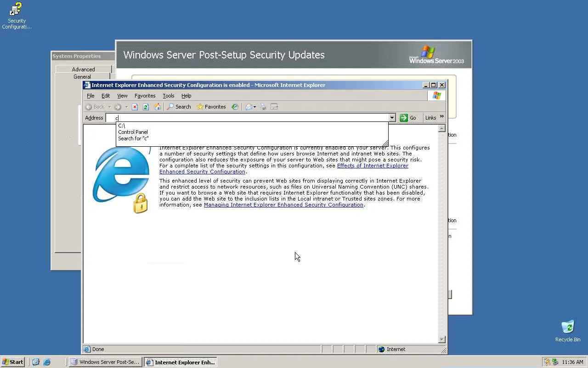This screenshot has width=588, height=368.
Task: Open Managing Internet Explorer Enhanced Security Configuration link
Action: tap(283, 205)
